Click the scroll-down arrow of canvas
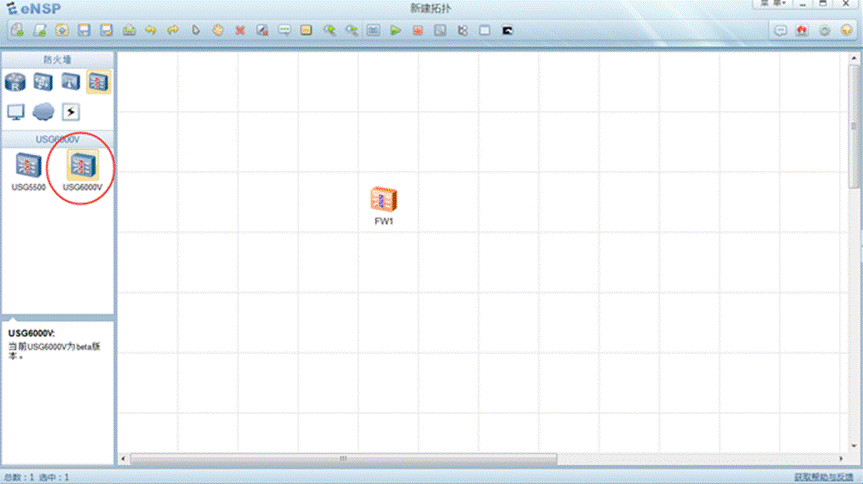Screen dimensions: 863x484 pos(854,446)
